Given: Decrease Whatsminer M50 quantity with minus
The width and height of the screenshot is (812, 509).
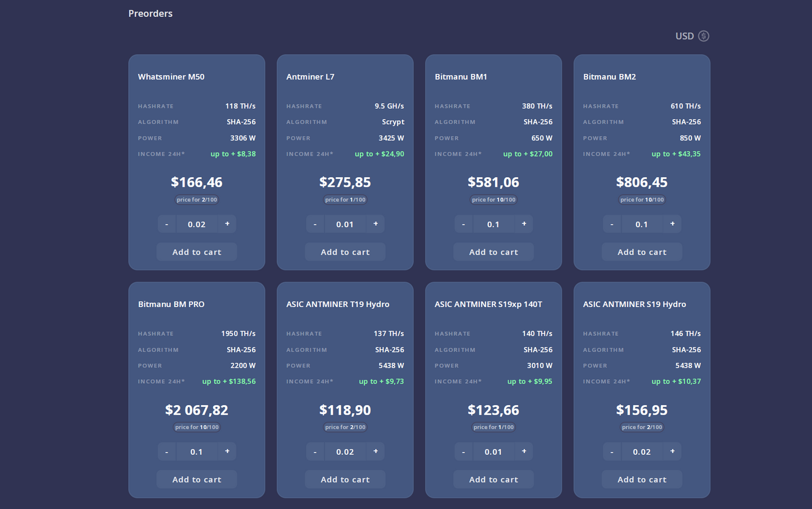Looking at the screenshot, I should click(x=167, y=224).
